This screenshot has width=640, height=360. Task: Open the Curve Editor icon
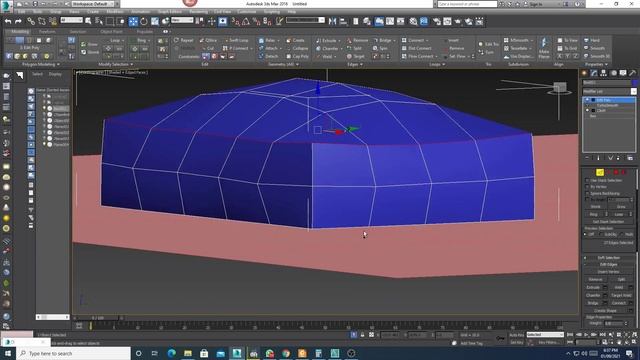pyautogui.click(x=390, y=21)
